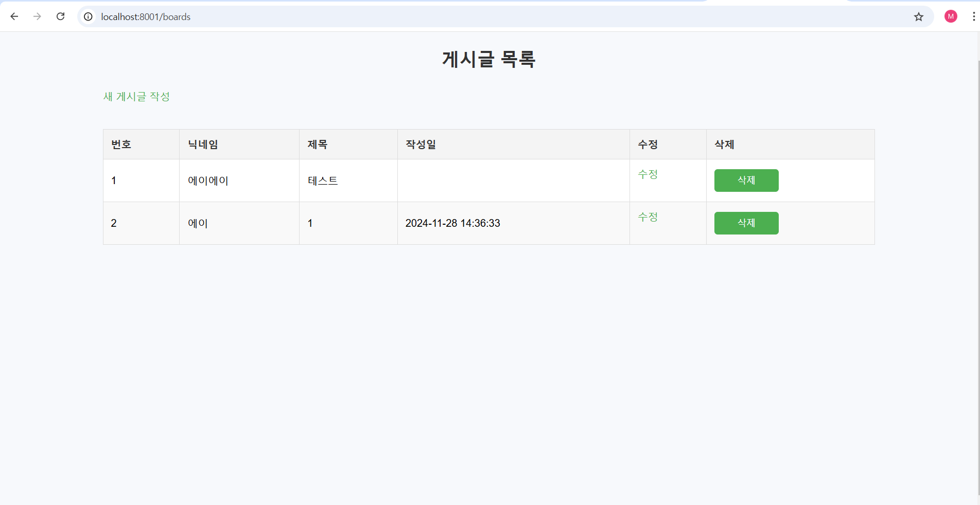
Task: Select the 삭제 column header
Action: click(x=724, y=145)
